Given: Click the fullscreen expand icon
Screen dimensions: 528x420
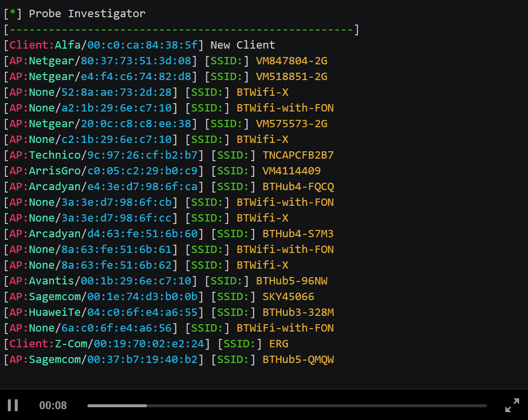Looking at the screenshot, I should click(x=512, y=405).
